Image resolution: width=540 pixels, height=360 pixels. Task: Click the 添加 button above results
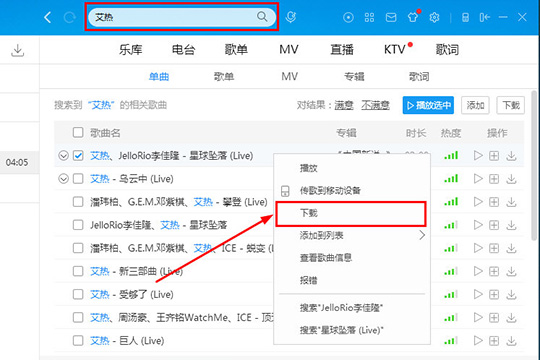tap(475, 105)
